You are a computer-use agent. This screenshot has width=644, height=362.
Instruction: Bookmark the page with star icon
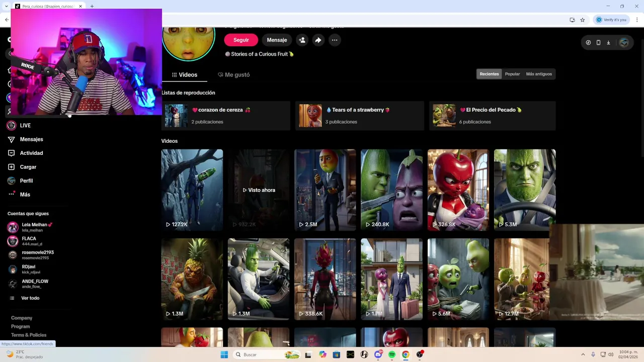583,20
